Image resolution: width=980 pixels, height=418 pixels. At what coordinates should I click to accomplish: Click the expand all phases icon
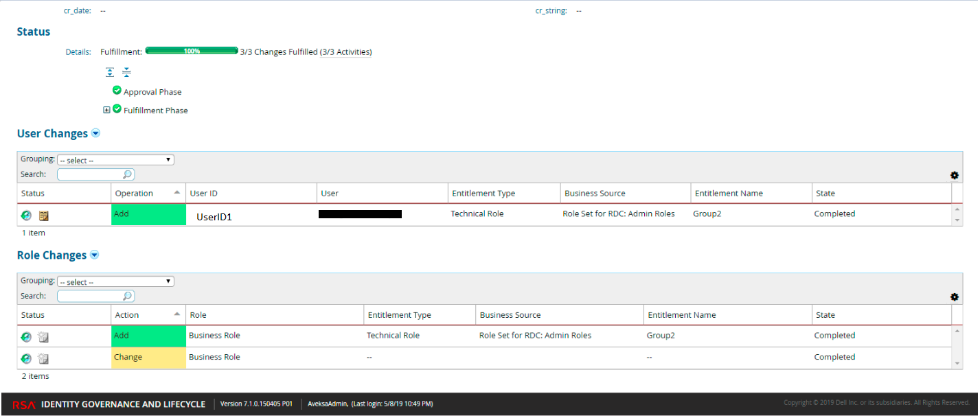[x=109, y=71]
